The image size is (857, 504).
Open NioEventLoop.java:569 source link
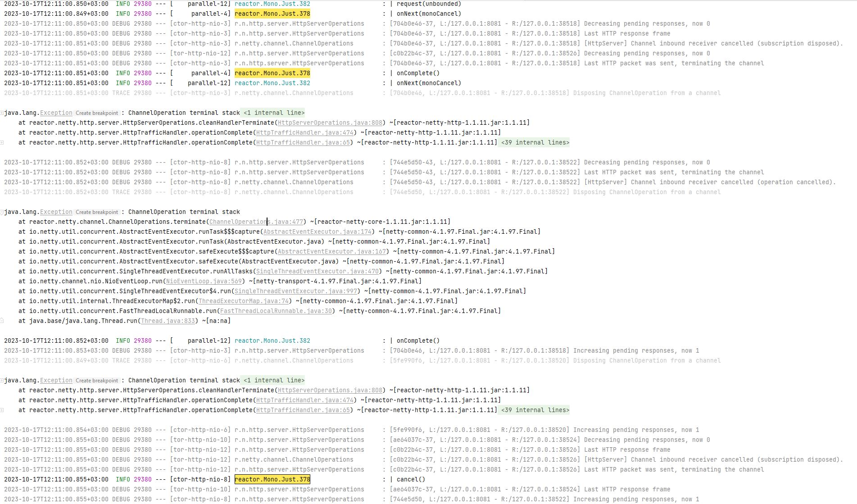203,281
